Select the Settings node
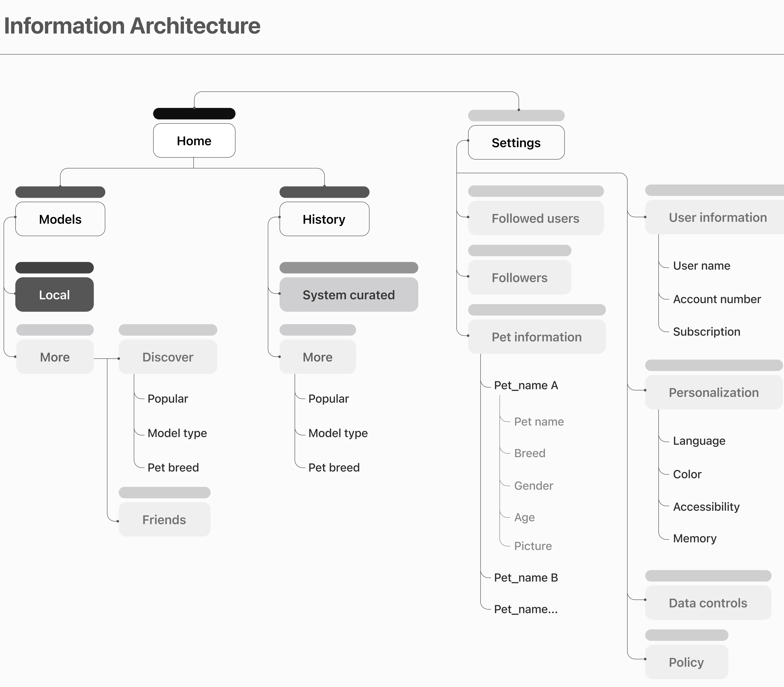 click(516, 143)
